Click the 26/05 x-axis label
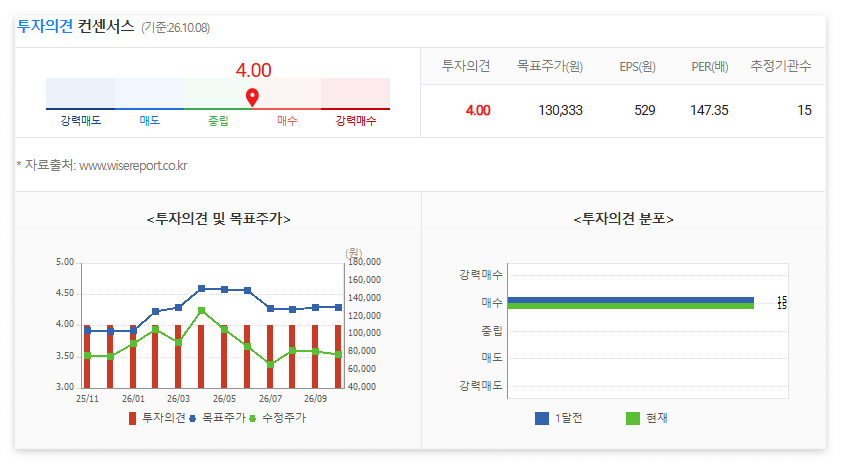This screenshot has height=464, width=841. [x=224, y=399]
